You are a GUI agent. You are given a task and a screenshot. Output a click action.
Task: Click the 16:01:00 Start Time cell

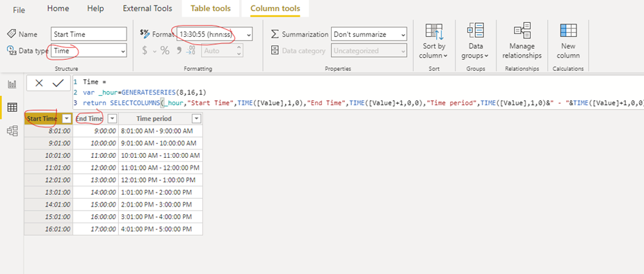click(x=49, y=229)
